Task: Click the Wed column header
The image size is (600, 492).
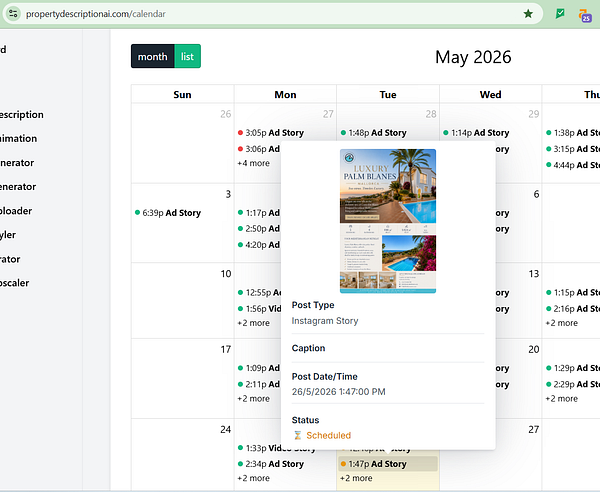Action: [491, 94]
